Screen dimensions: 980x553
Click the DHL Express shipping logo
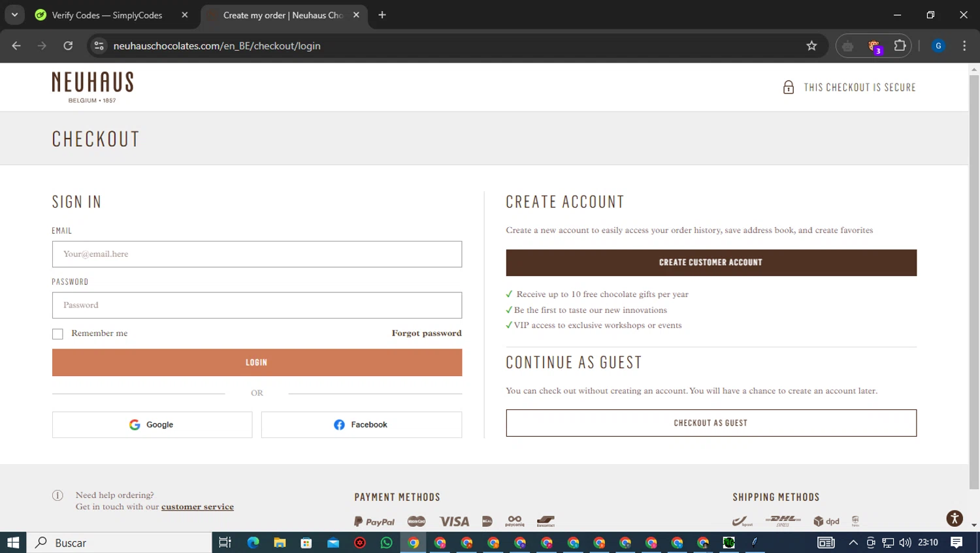tap(783, 521)
